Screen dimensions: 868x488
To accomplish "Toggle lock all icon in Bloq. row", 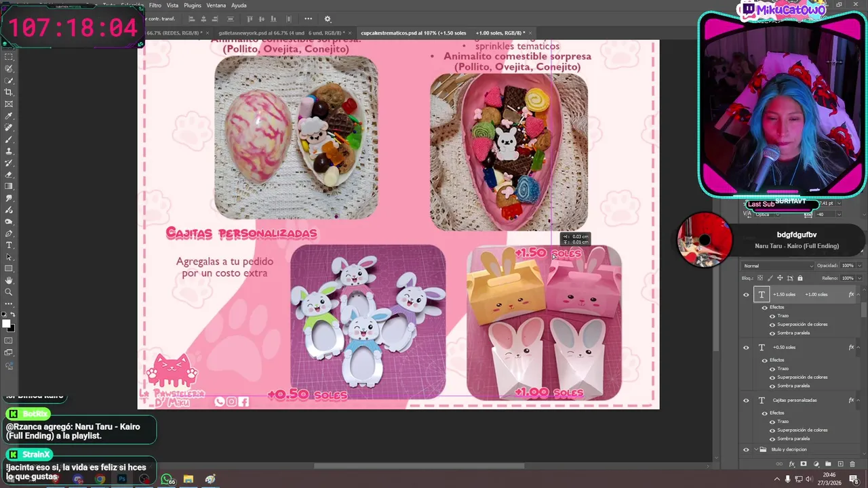I will tap(800, 278).
